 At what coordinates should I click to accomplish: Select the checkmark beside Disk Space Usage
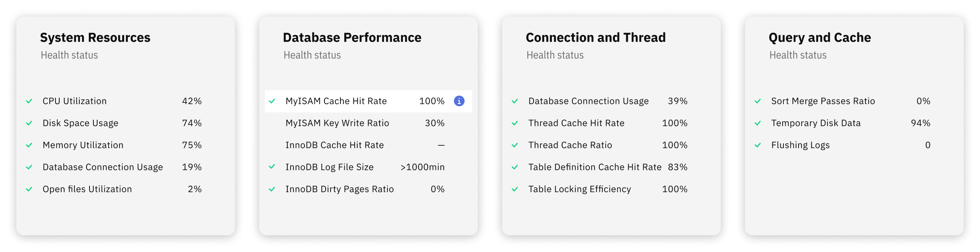click(30, 123)
